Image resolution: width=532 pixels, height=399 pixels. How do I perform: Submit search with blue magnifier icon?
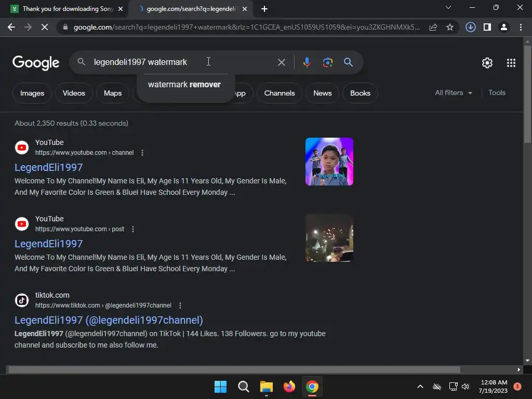(348, 62)
